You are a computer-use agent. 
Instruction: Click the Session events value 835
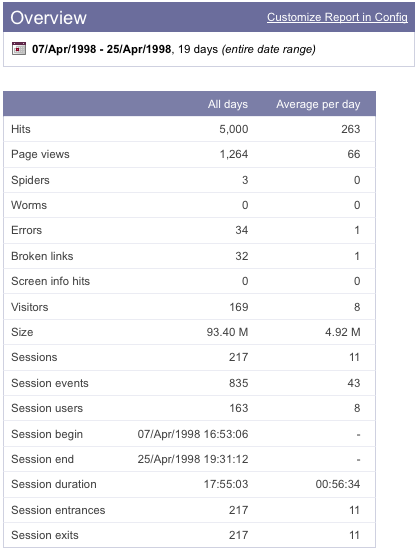click(239, 383)
